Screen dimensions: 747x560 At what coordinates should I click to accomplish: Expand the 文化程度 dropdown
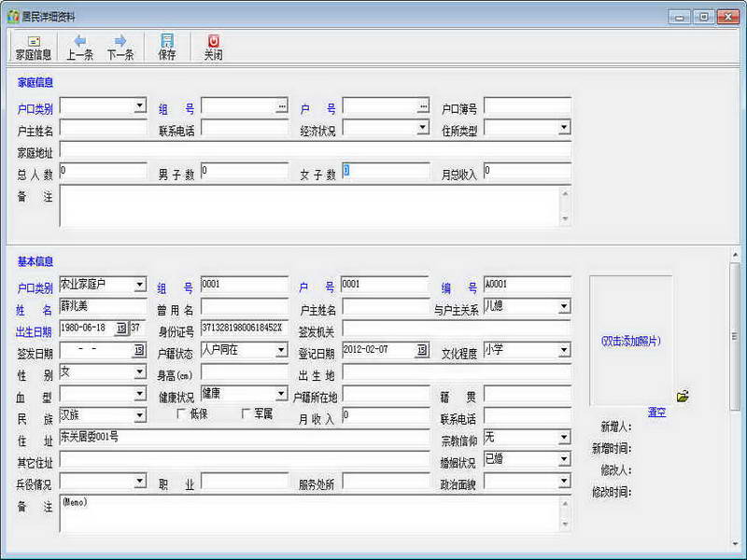pyautogui.click(x=564, y=350)
